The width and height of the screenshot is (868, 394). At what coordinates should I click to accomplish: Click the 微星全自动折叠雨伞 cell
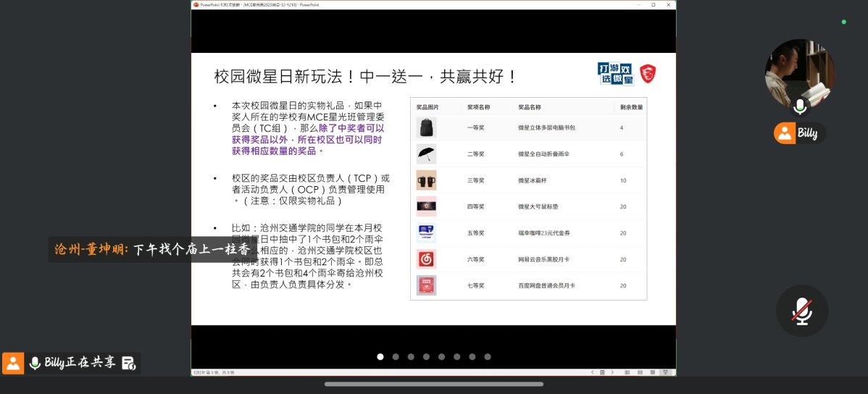click(x=543, y=154)
